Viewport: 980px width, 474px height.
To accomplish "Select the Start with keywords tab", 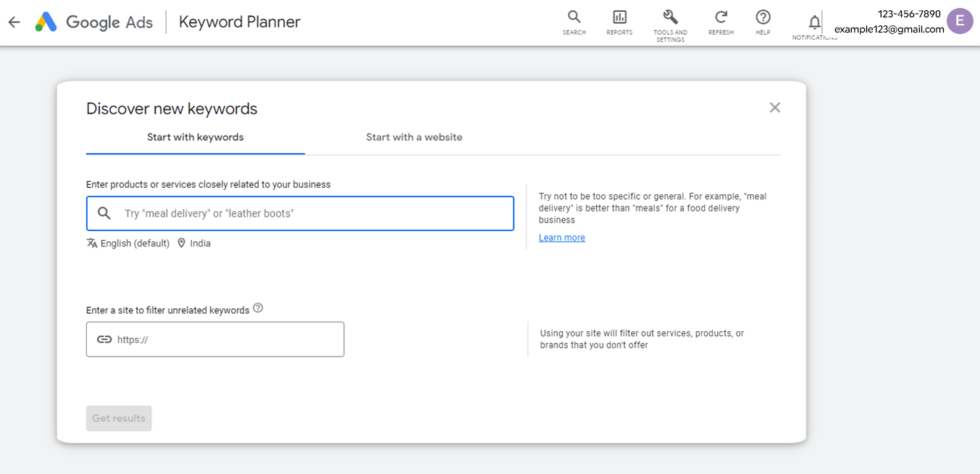I will pyautogui.click(x=196, y=137).
